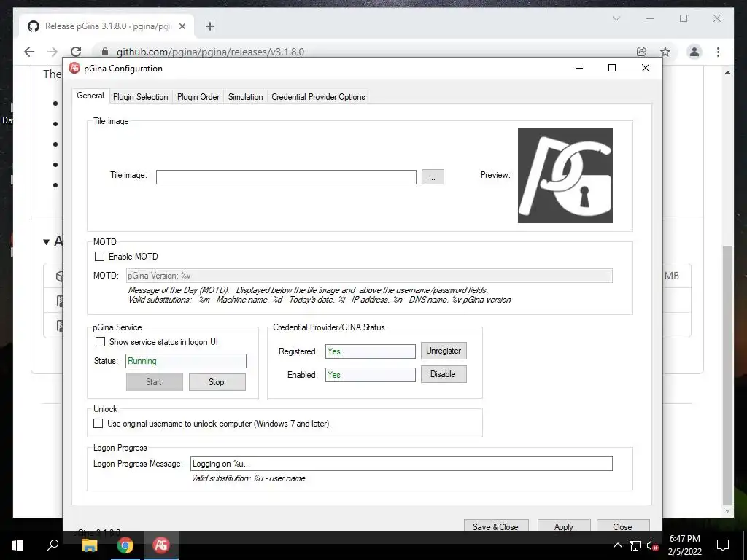Open the Chrome profile icon
747x560 pixels.
tap(694, 52)
